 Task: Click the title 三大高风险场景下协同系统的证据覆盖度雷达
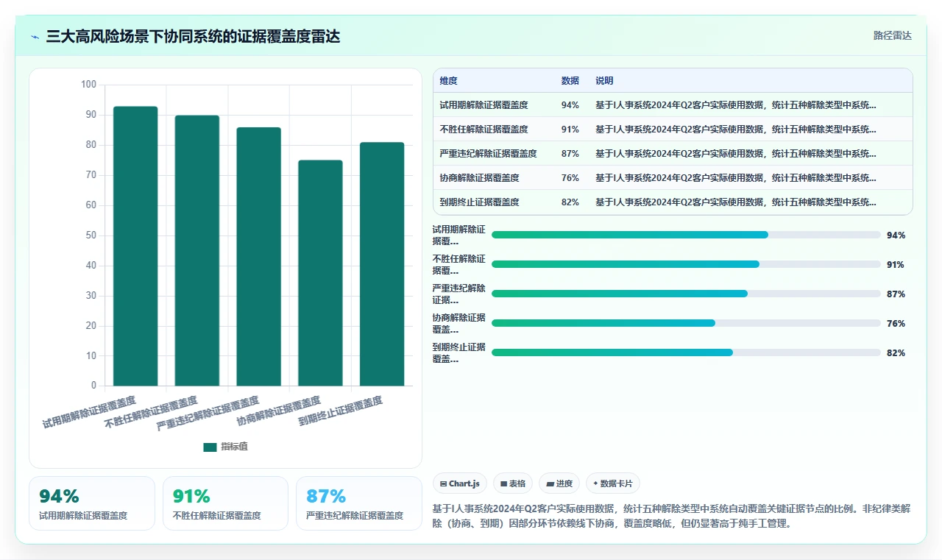[x=193, y=37]
